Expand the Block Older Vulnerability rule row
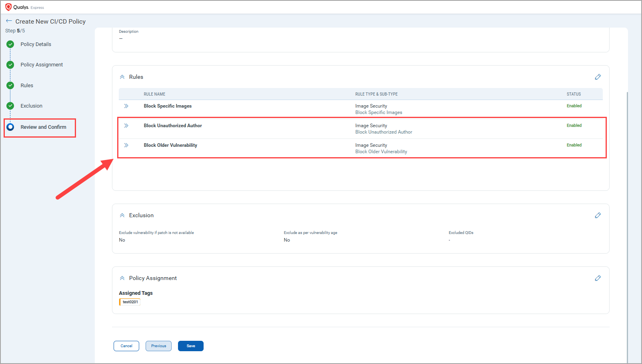 pos(126,145)
